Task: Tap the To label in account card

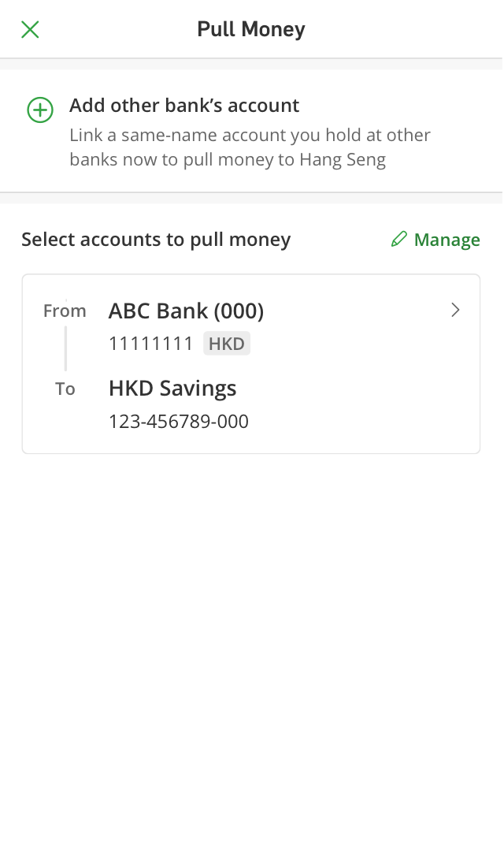Action: click(65, 389)
